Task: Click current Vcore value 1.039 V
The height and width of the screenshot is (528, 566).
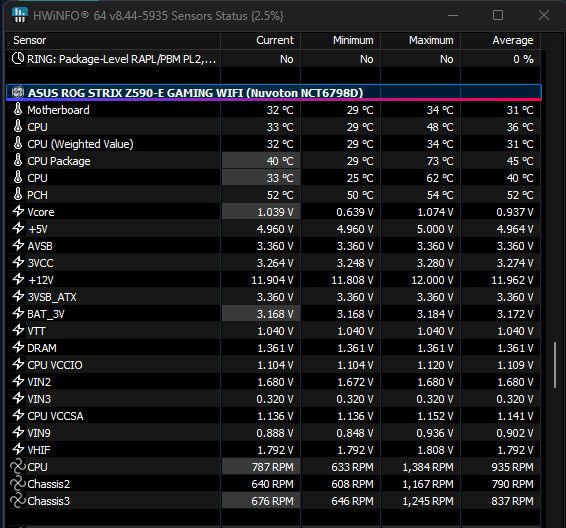Action: (x=275, y=212)
